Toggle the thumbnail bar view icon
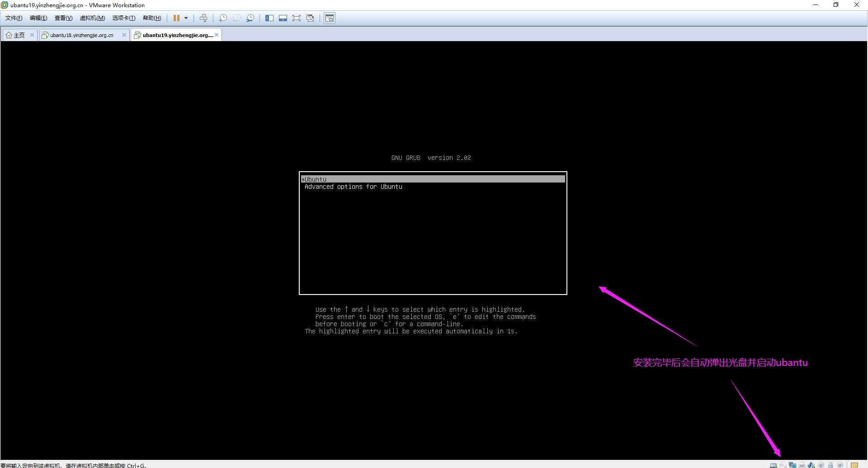 (283, 18)
